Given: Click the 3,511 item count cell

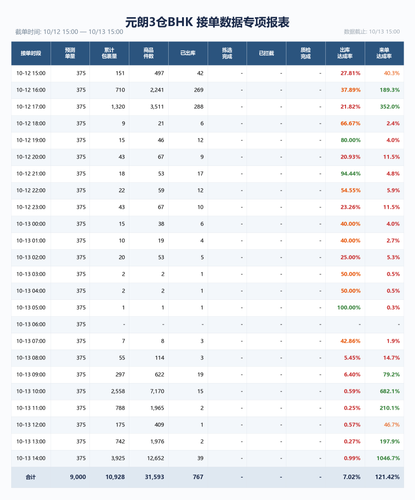Looking at the screenshot, I should (157, 107).
